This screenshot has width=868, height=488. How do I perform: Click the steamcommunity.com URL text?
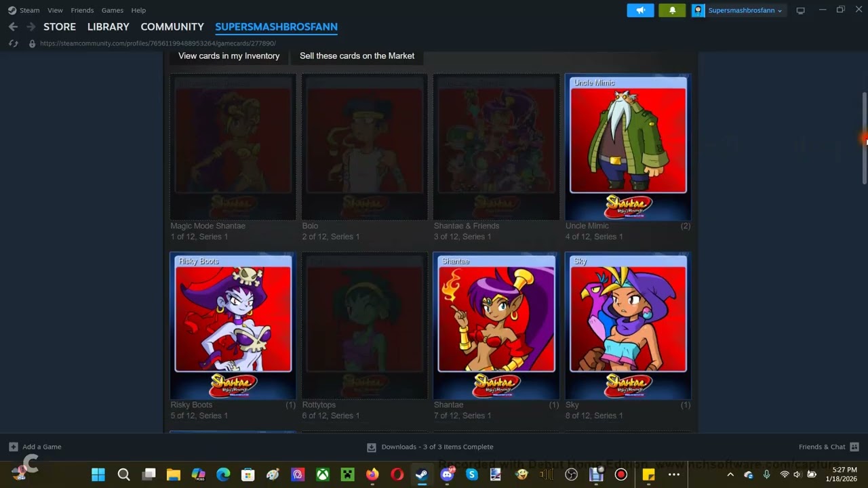(x=158, y=43)
